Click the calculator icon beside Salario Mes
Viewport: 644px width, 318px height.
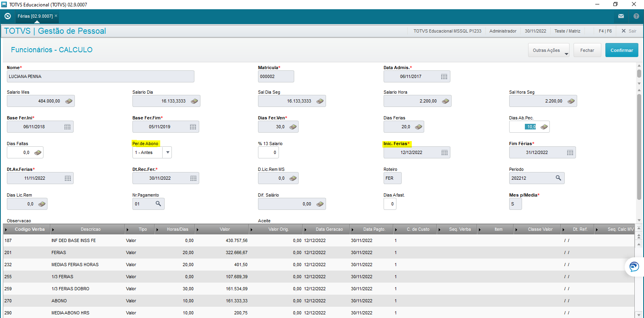[69, 101]
